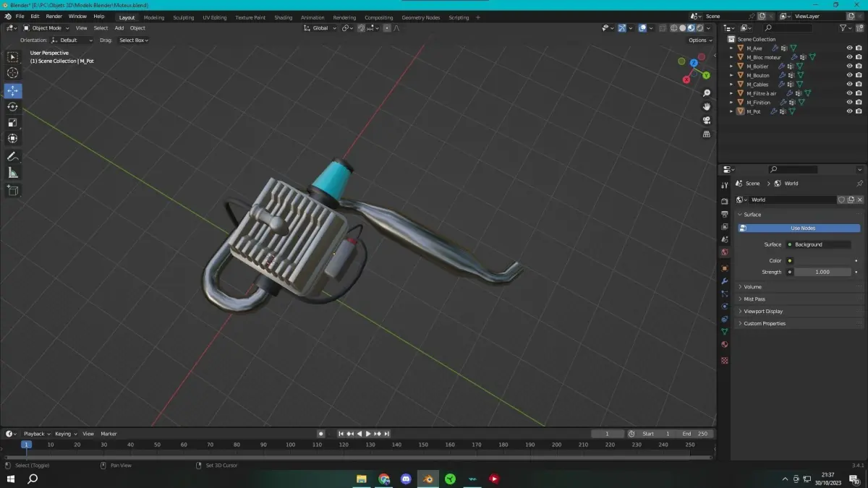
Task: Activate the Move tool
Action: [x=13, y=90]
